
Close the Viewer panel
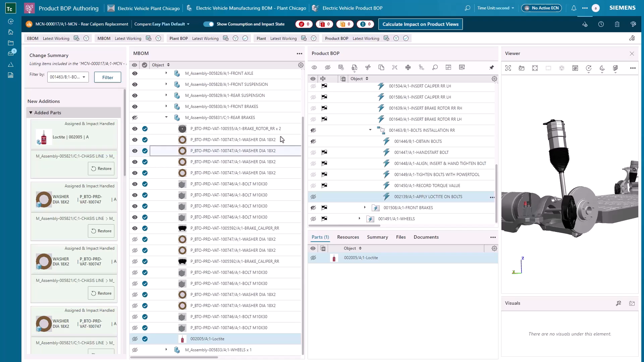[x=632, y=54]
